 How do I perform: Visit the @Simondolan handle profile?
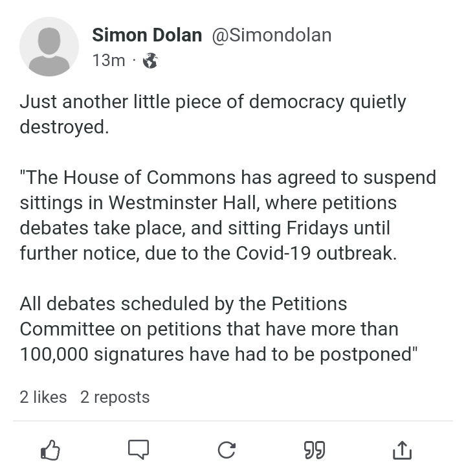tap(272, 35)
